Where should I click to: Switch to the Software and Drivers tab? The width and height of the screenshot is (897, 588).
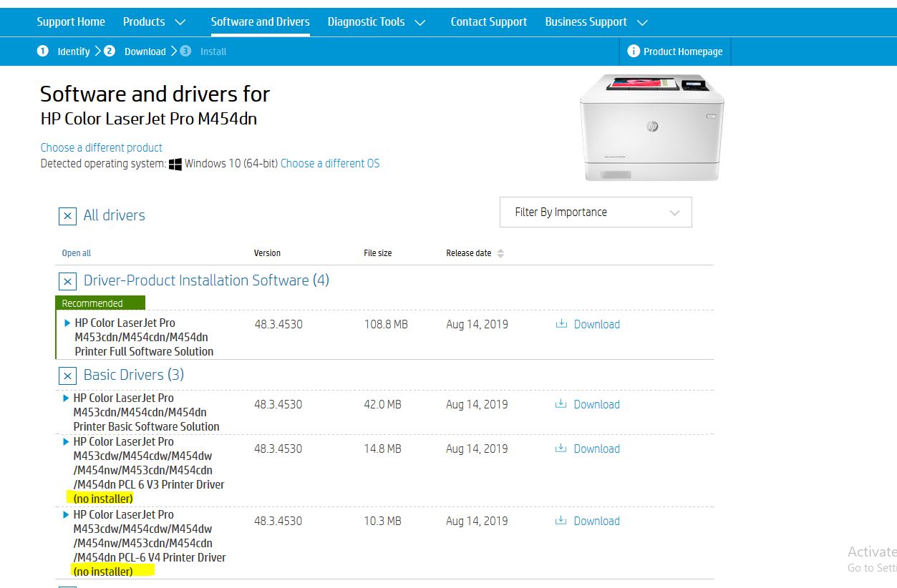pyautogui.click(x=260, y=21)
